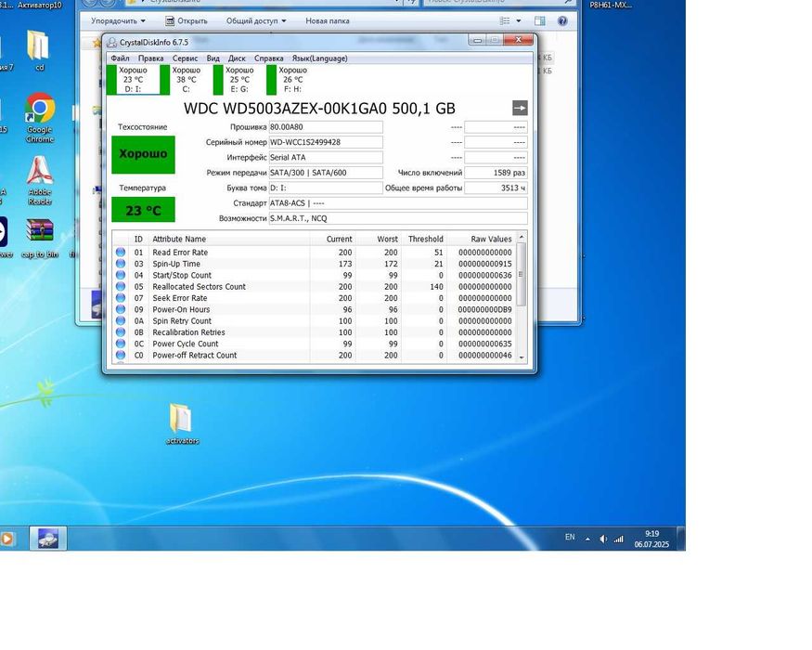Click the Возможности field S.M.A.R.T., NCQ
This screenshot has width=812, height=650.
click(398, 218)
